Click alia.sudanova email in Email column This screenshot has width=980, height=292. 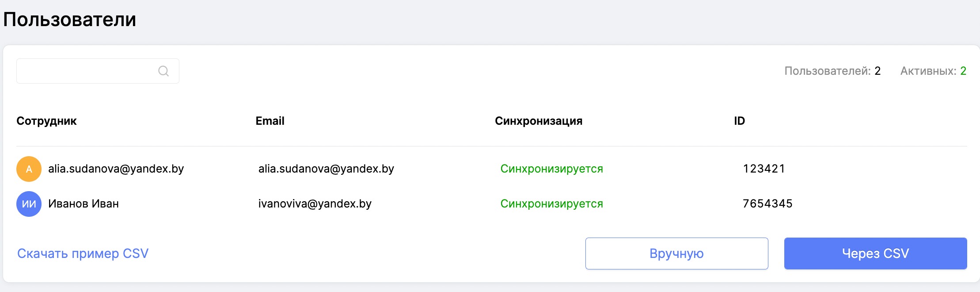coord(326,169)
